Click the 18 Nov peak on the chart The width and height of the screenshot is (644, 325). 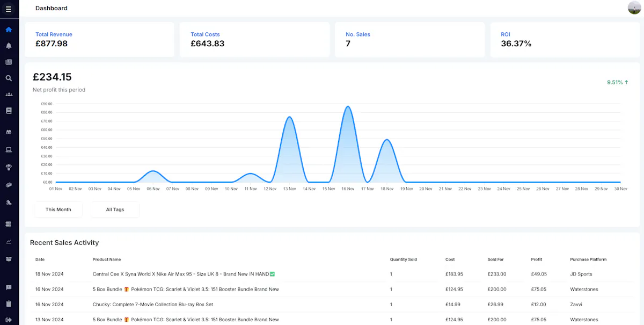coord(386,140)
